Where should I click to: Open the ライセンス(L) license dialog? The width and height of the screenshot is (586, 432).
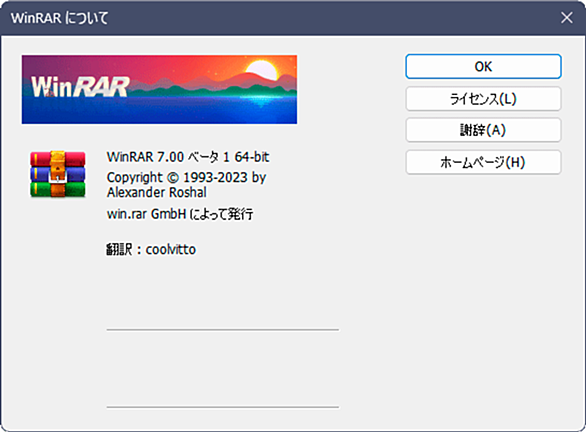(x=483, y=99)
